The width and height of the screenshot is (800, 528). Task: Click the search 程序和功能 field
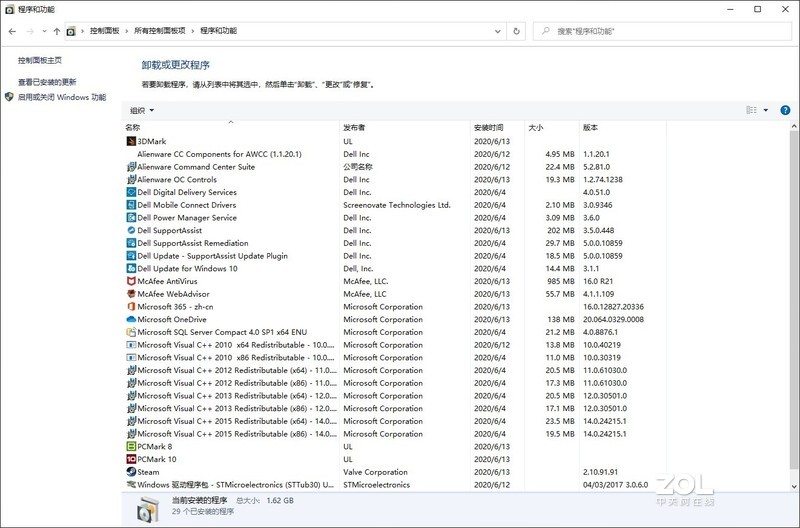coord(662,31)
